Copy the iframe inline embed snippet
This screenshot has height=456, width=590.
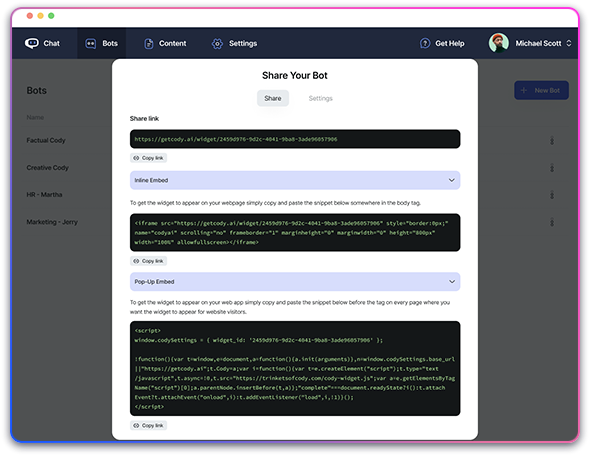click(x=149, y=261)
